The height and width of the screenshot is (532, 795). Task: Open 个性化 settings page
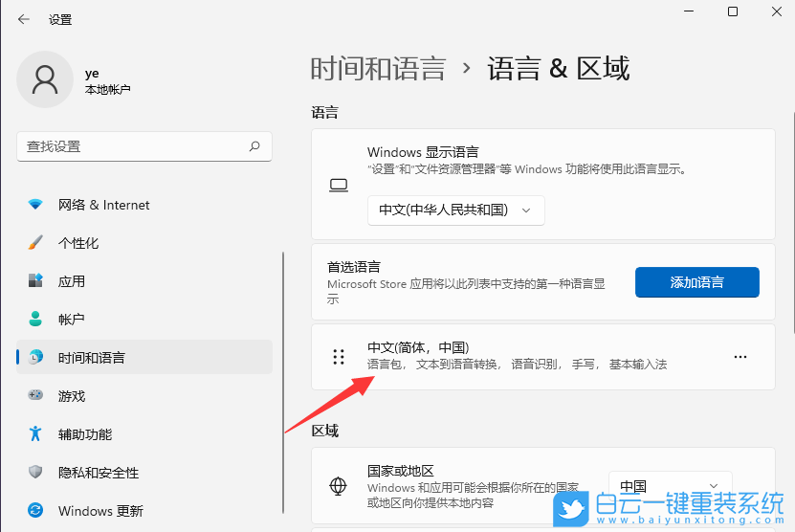[144, 243]
